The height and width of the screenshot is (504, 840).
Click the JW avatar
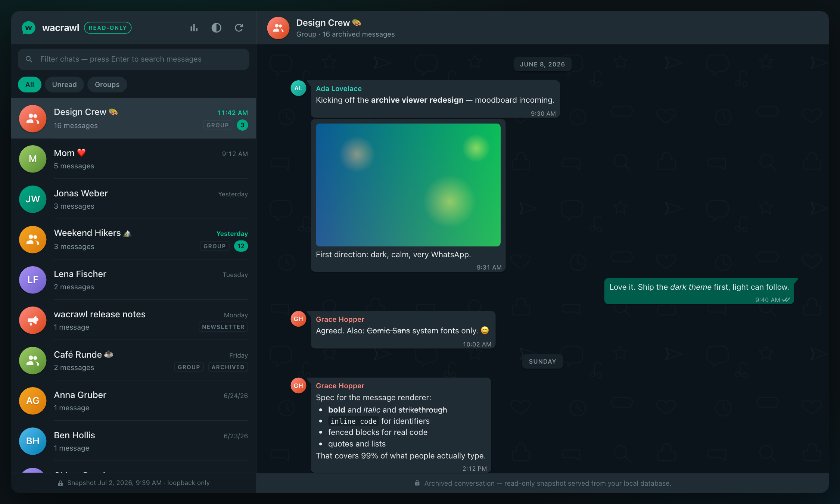pyautogui.click(x=33, y=199)
